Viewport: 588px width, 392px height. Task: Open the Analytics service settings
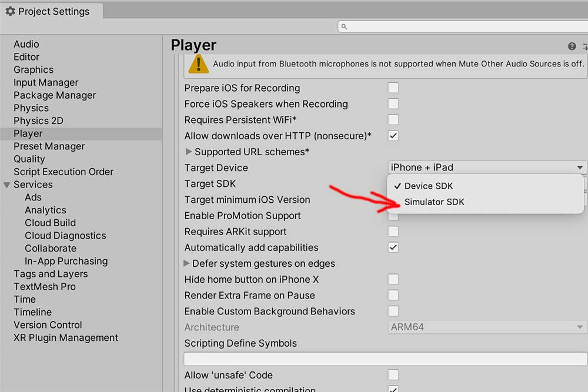click(x=45, y=210)
